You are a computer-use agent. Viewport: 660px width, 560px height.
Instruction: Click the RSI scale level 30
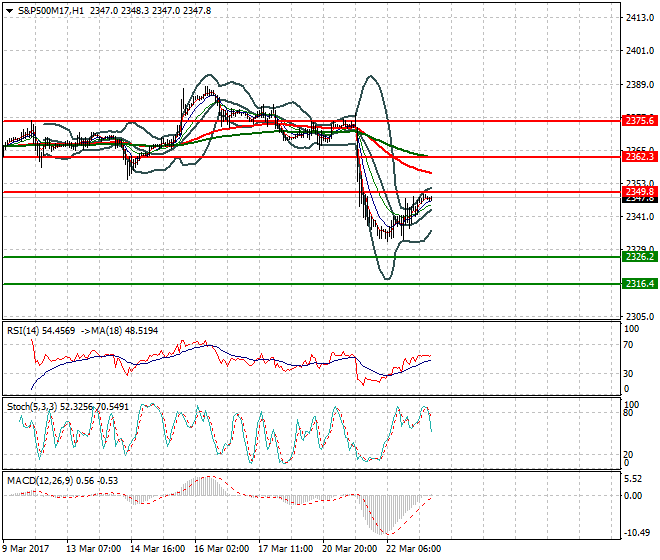pyautogui.click(x=628, y=374)
